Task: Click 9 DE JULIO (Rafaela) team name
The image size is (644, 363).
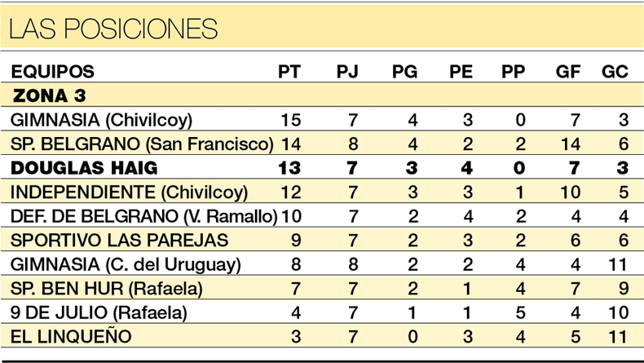Action: point(99,313)
